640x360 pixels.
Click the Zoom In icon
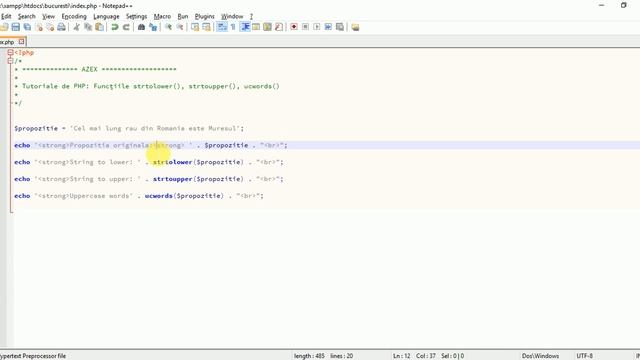(168, 27)
